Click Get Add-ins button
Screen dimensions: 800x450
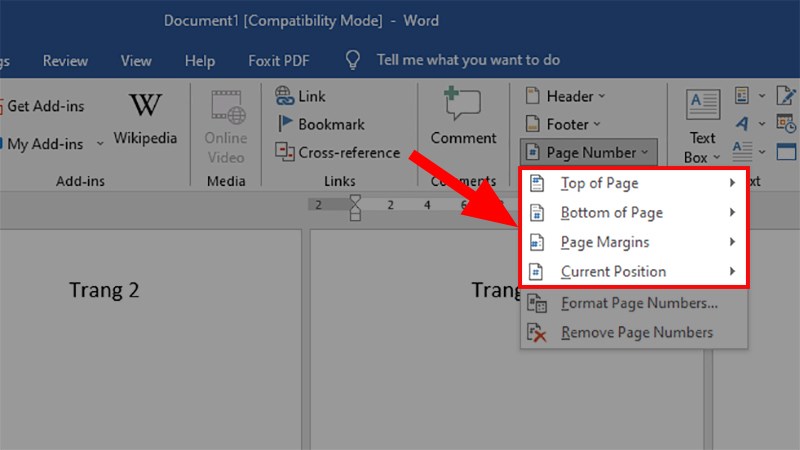pos(42,106)
